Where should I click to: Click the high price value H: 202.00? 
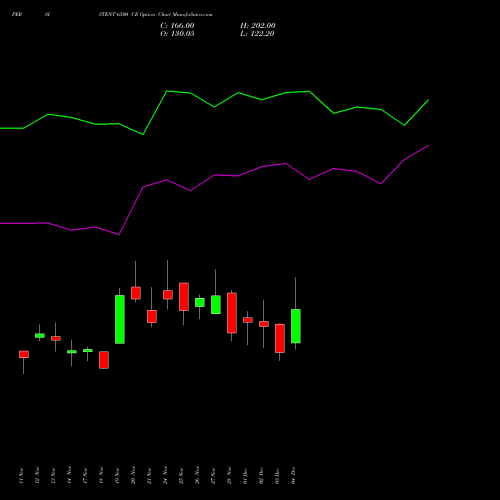click(x=257, y=26)
